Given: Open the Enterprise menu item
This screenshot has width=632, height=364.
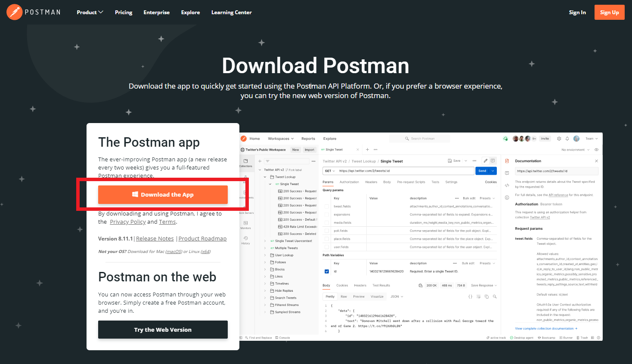Looking at the screenshot, I should point(156,12).
